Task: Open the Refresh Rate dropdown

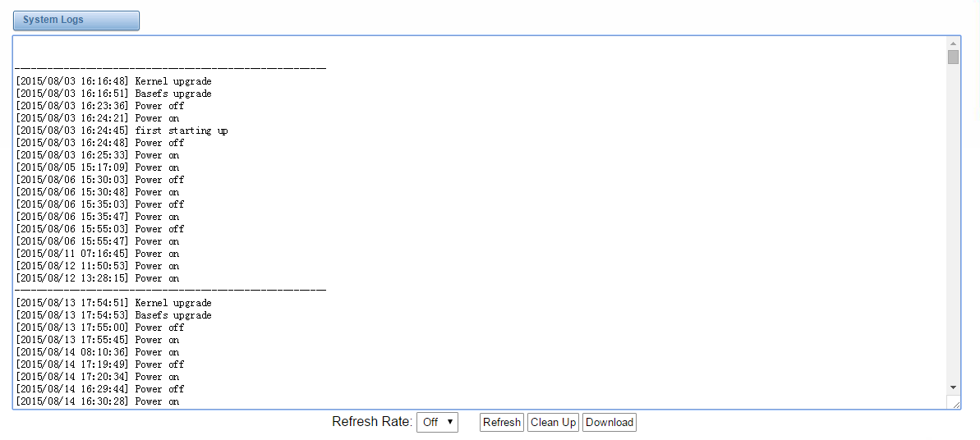Action: coord(438,422)
